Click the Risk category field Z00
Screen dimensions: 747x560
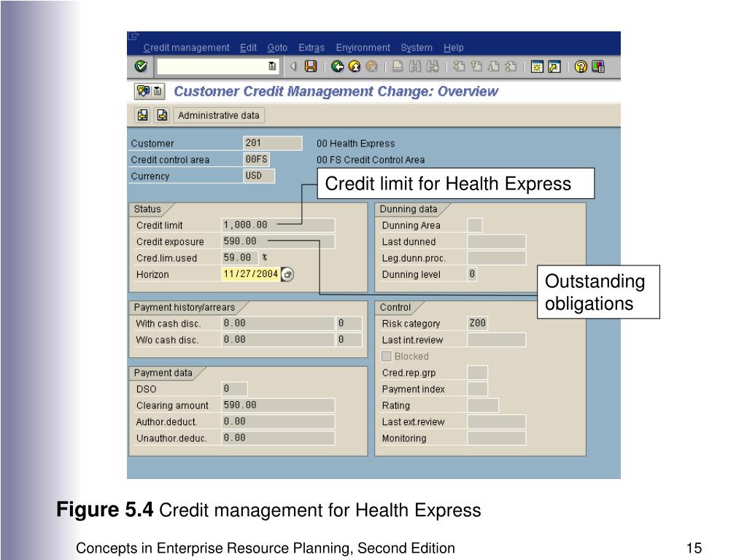click(477, 323)
